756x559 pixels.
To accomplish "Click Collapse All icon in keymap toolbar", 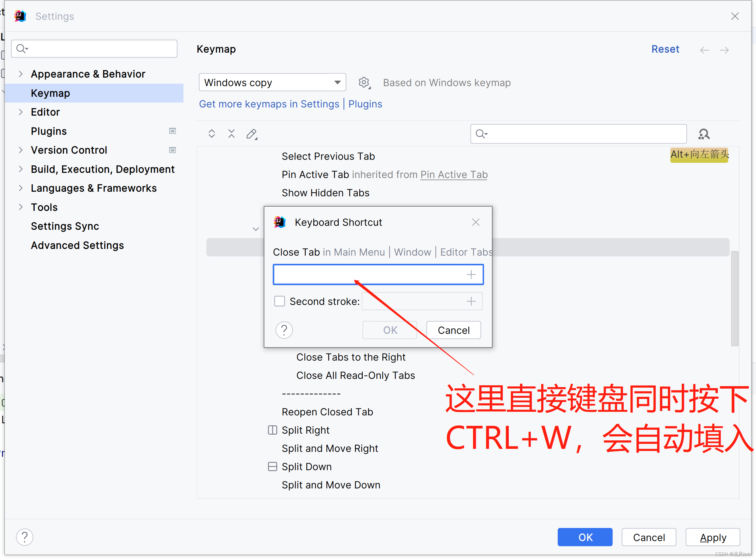I will point(232,134).
